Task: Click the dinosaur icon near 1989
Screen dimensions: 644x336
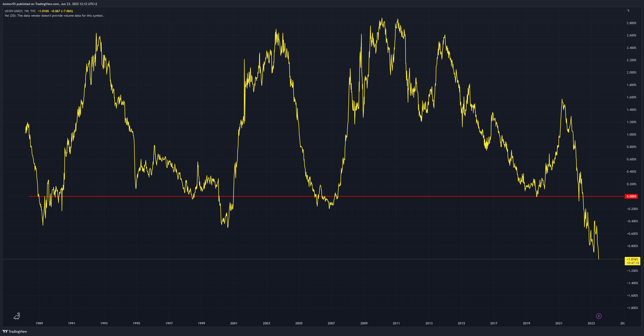Action: point(16,316)
